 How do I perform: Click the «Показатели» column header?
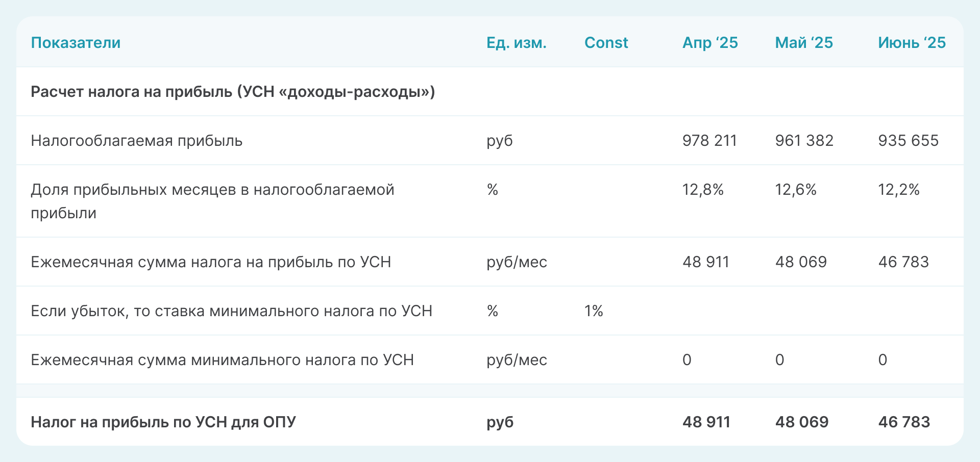tap(76, 43)
